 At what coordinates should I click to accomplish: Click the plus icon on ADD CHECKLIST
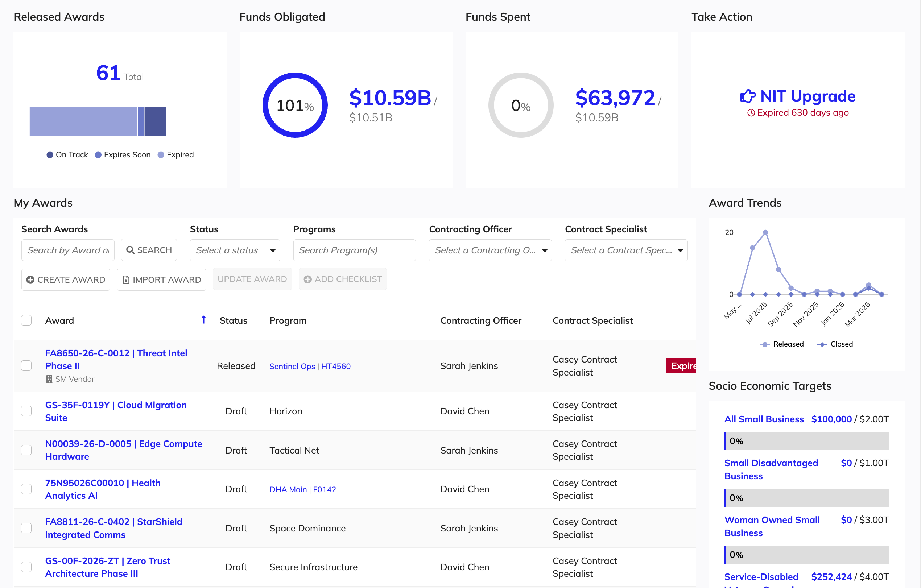pos(307,279)
